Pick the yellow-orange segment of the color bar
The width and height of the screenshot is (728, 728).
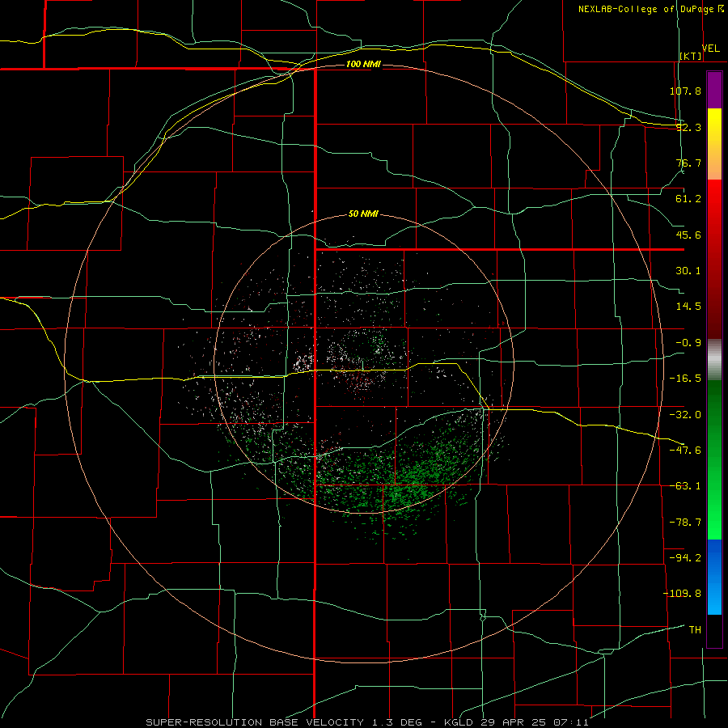(x=714, y=144)
